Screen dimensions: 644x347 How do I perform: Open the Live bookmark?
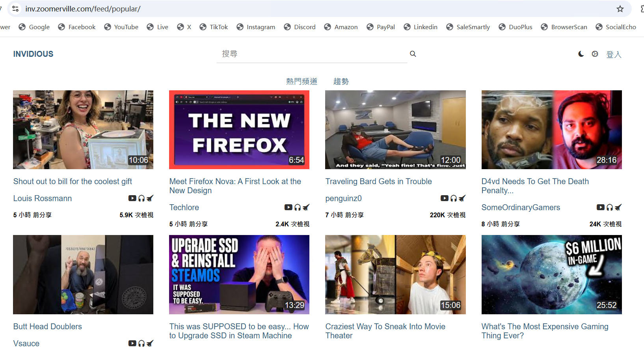158,27
